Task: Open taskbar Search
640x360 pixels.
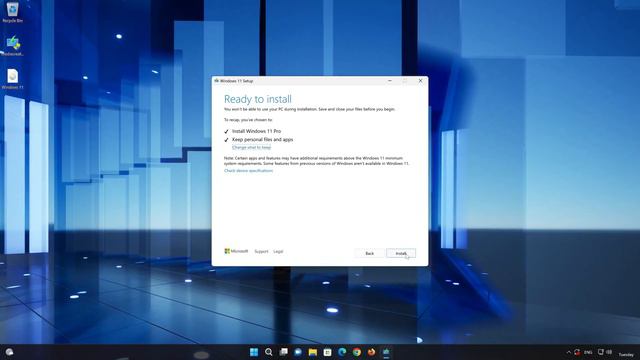Action: coord(269,352)
